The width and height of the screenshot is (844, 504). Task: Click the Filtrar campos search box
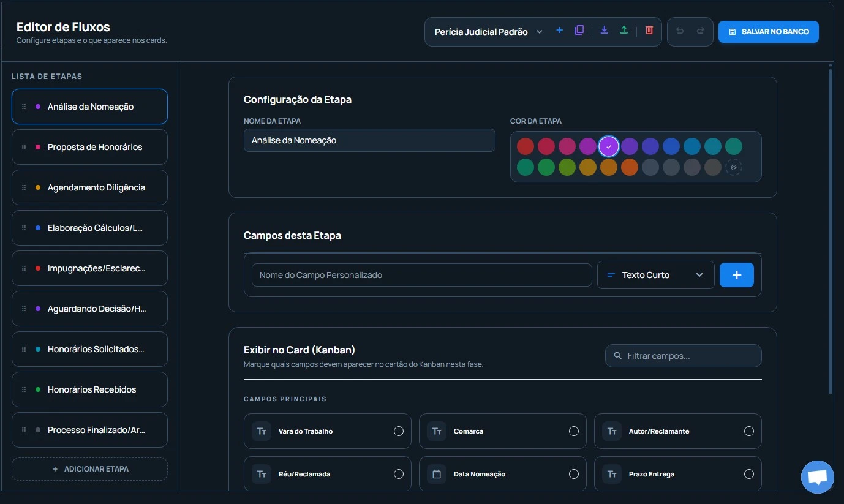pos(684,356)
